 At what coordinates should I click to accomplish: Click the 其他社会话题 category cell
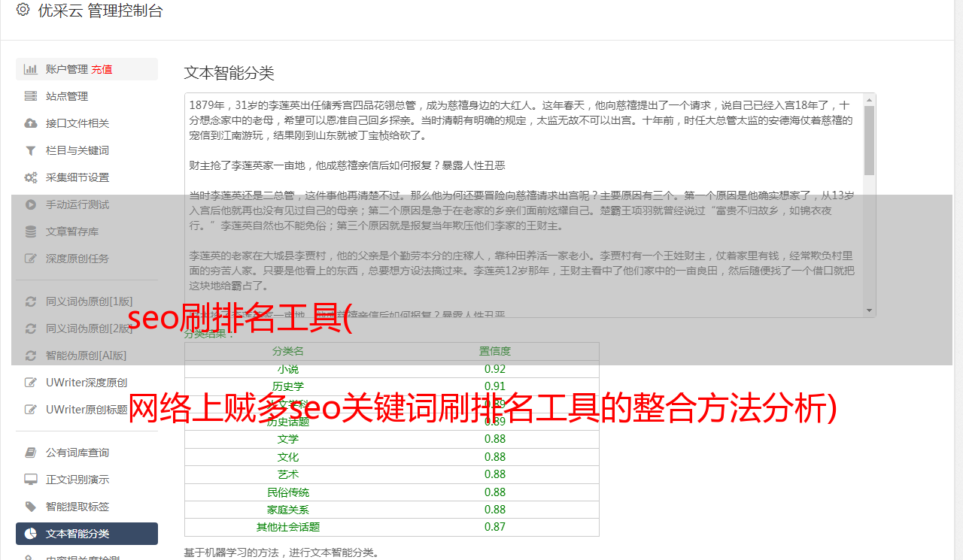[x=288, y=527]
